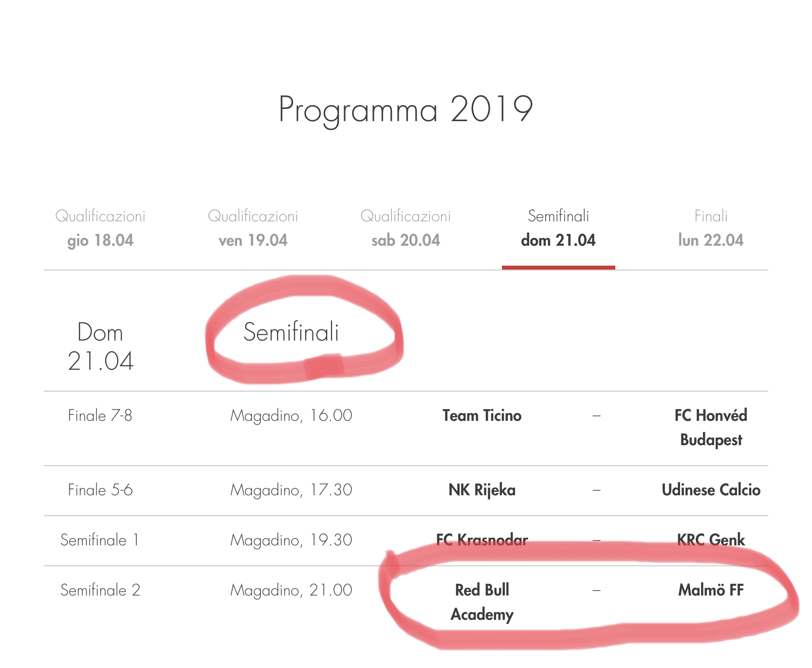Select the FC Krasnodar team name
The width and height of the screenshot is (812, 668).
[x=482, y=540]
